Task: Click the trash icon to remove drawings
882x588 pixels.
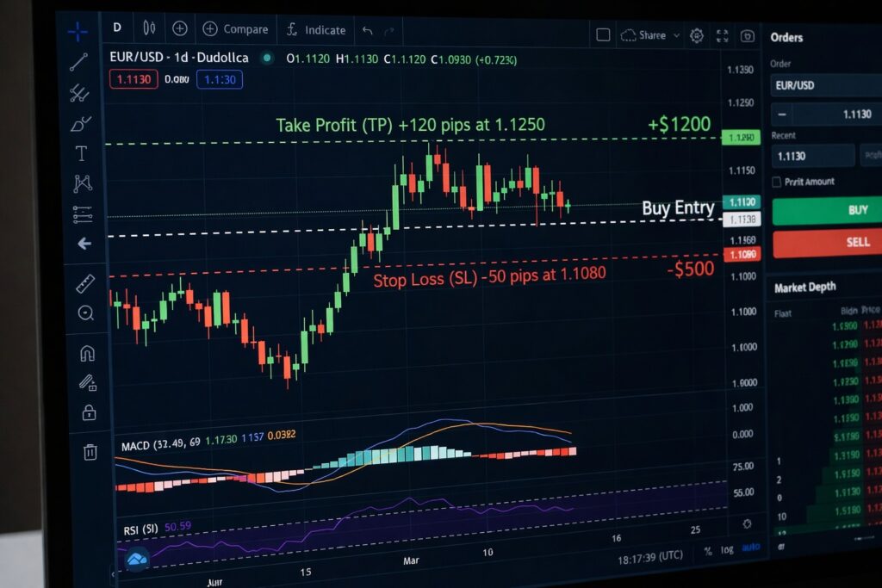Action: click(x=90, y=450)
